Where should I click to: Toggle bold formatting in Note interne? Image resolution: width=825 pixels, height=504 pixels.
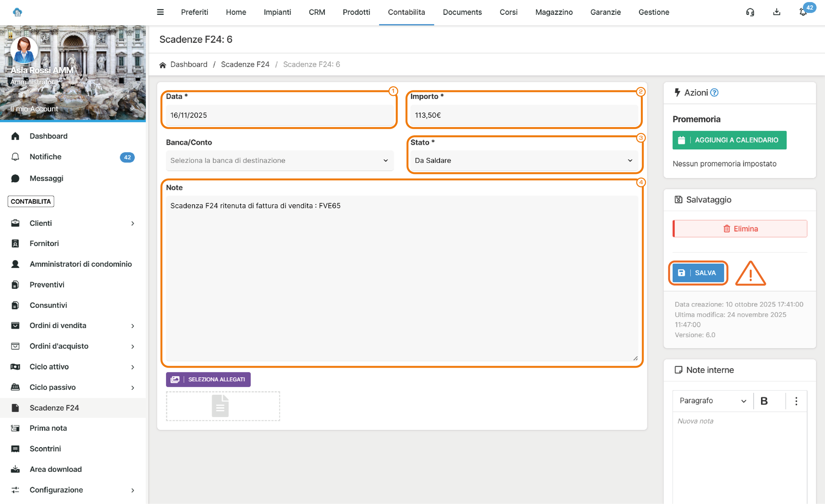click(x=764, y=401)
